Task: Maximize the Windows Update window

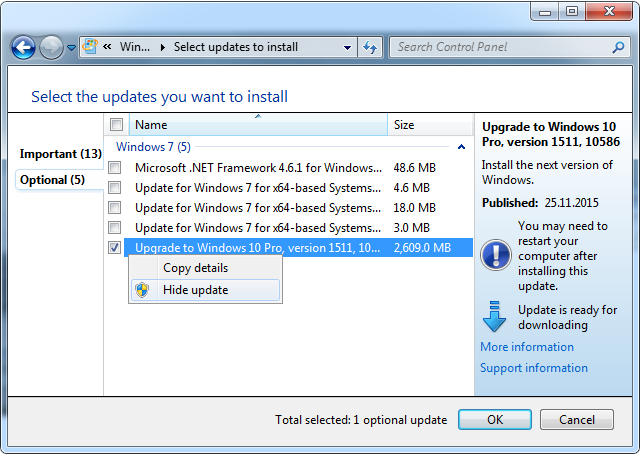Action: pyautogui.click(x=572, y=11)
